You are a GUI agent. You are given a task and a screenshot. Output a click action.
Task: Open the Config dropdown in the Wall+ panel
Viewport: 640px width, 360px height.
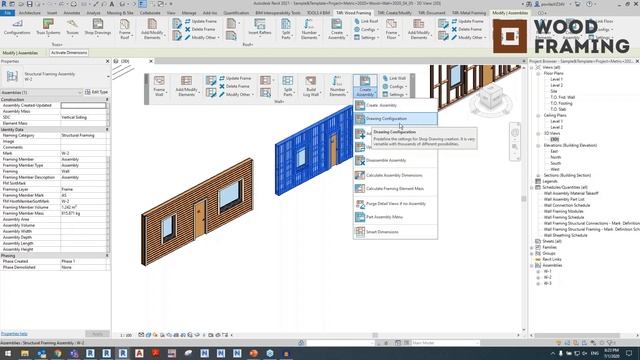(395, 87)
